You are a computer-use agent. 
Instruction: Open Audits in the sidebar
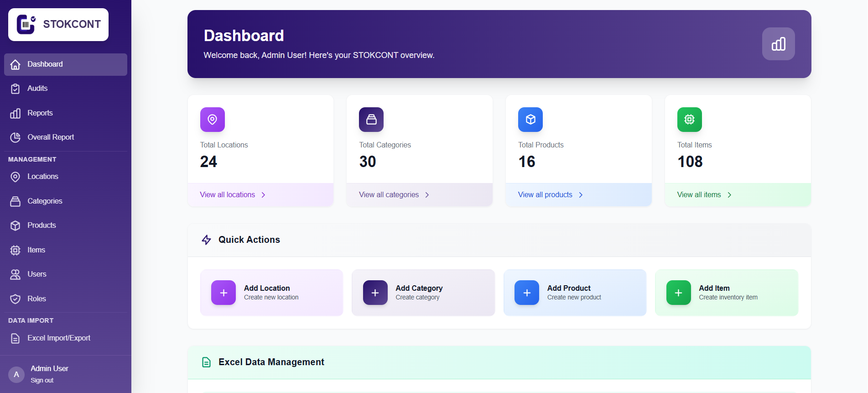point(37,89)
